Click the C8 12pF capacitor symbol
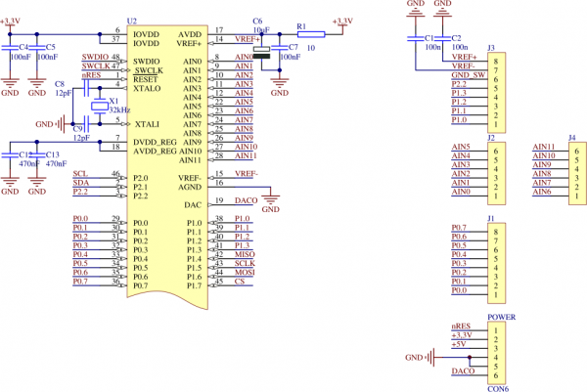The height and width of the screenshot is (392, 587). (x=85, y=87)
